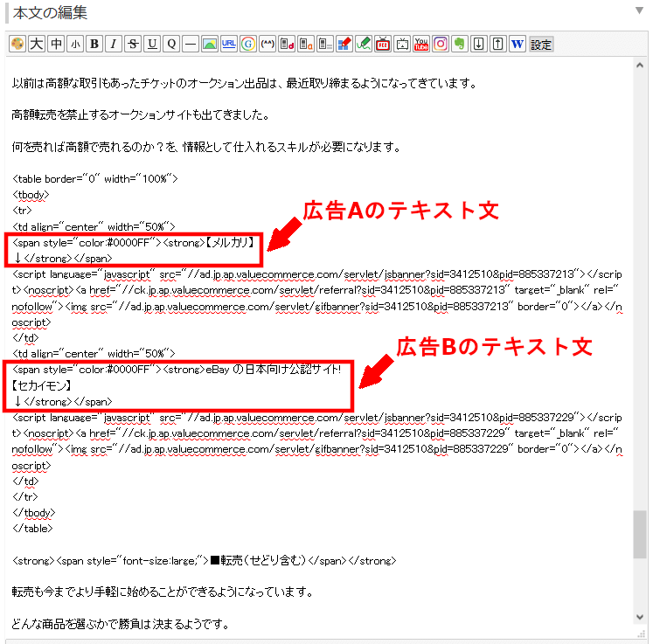The image size is (653, 644).
Task: Open the 設定 settings button
Action: click(x=541, y=44)
